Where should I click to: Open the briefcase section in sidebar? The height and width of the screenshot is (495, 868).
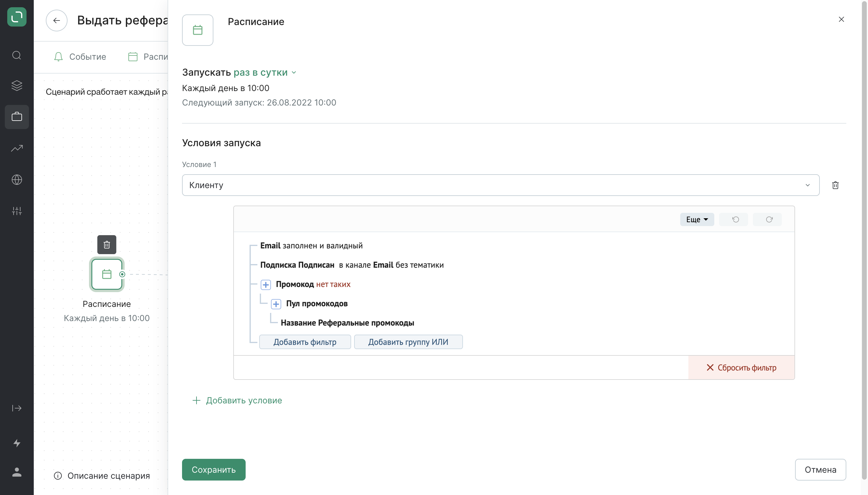coord(17,117)
